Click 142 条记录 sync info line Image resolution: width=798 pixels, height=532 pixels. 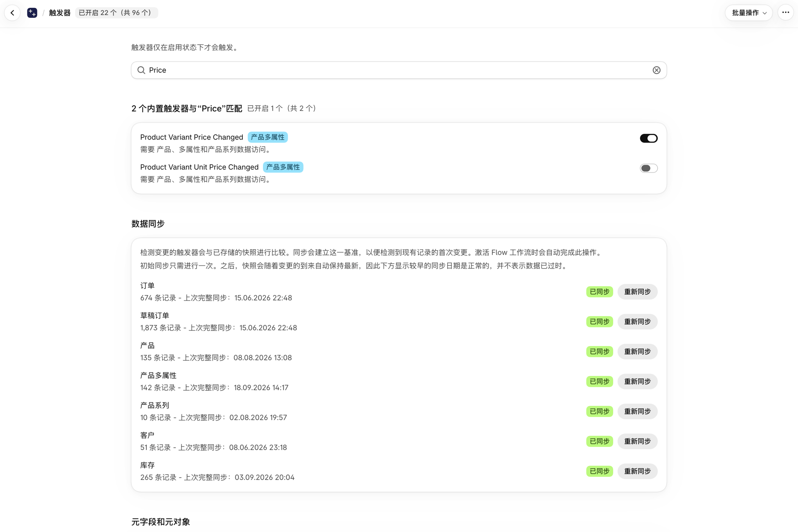214,388
